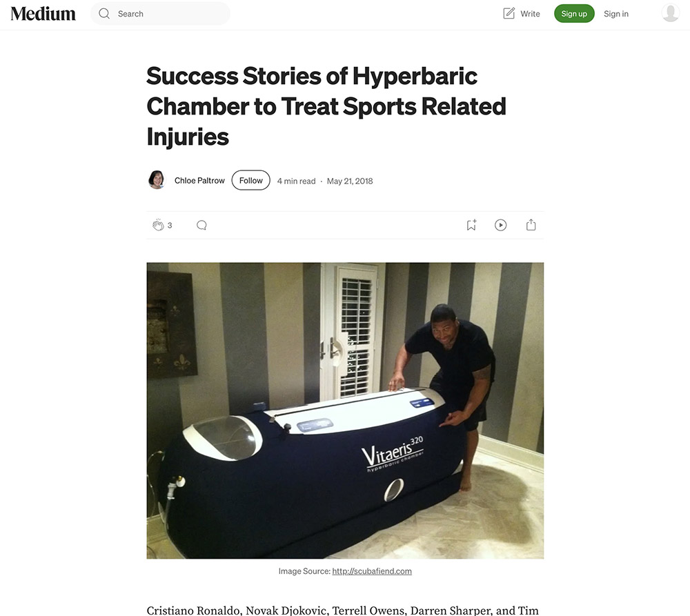Open the profile avatar in header
The image size is (690, 616).
(670, 13)
